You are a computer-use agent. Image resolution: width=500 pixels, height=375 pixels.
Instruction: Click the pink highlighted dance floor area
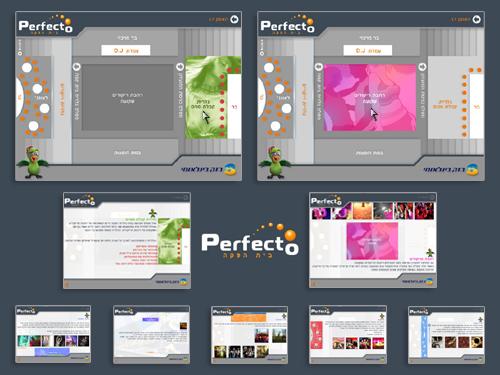(370, 97)
